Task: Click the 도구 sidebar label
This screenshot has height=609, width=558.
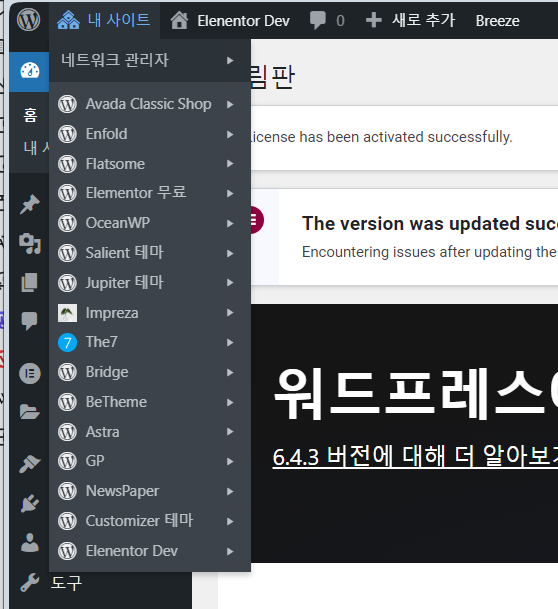Action: tap(66, 583)
